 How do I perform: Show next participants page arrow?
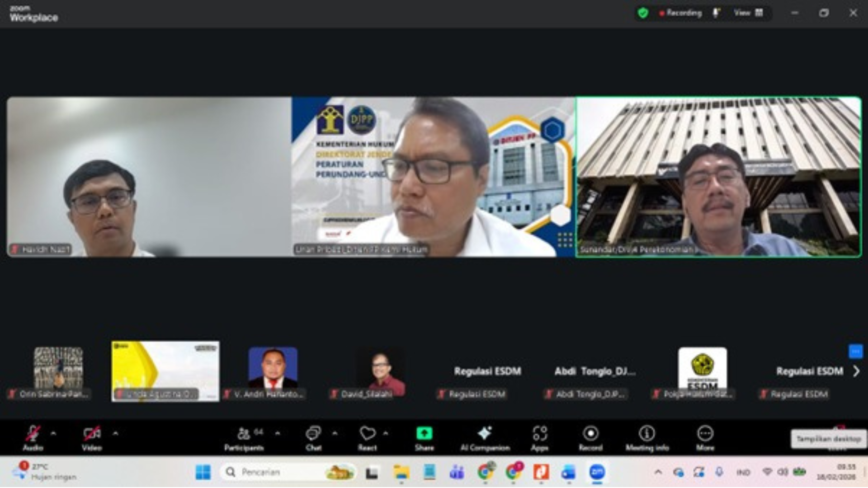click(856, 371)
